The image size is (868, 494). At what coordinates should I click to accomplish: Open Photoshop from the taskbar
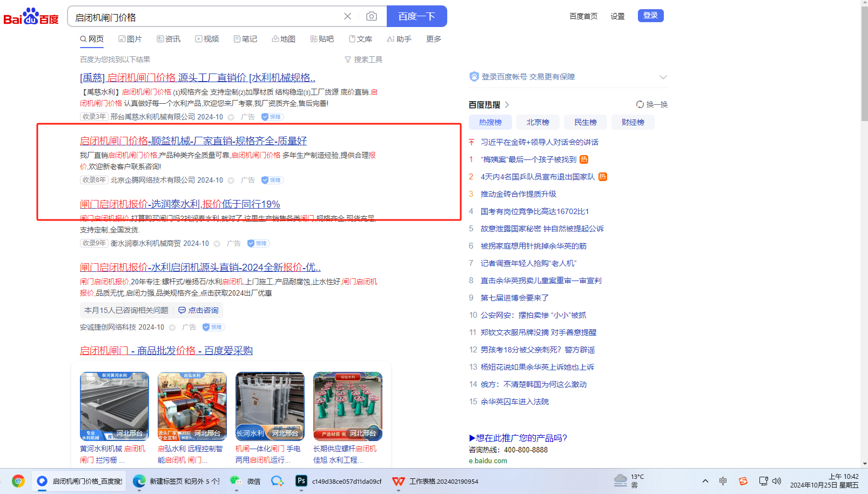[301, 481]
